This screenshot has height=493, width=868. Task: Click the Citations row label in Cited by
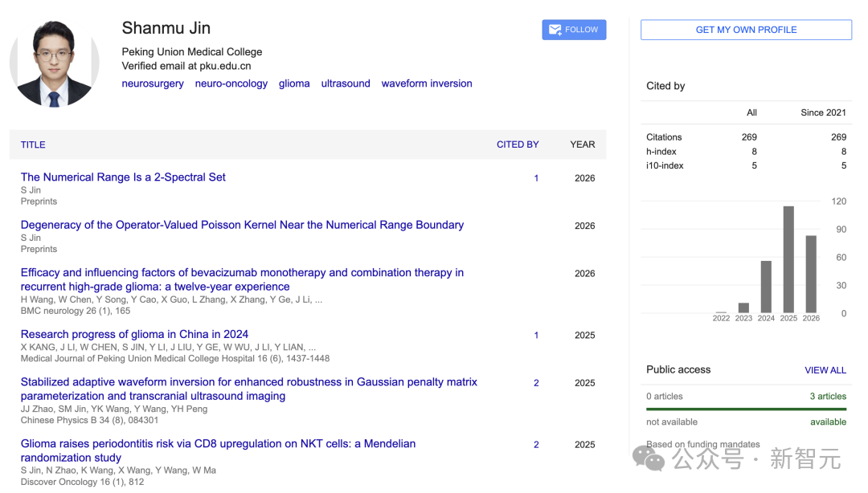tap(664, 137)
